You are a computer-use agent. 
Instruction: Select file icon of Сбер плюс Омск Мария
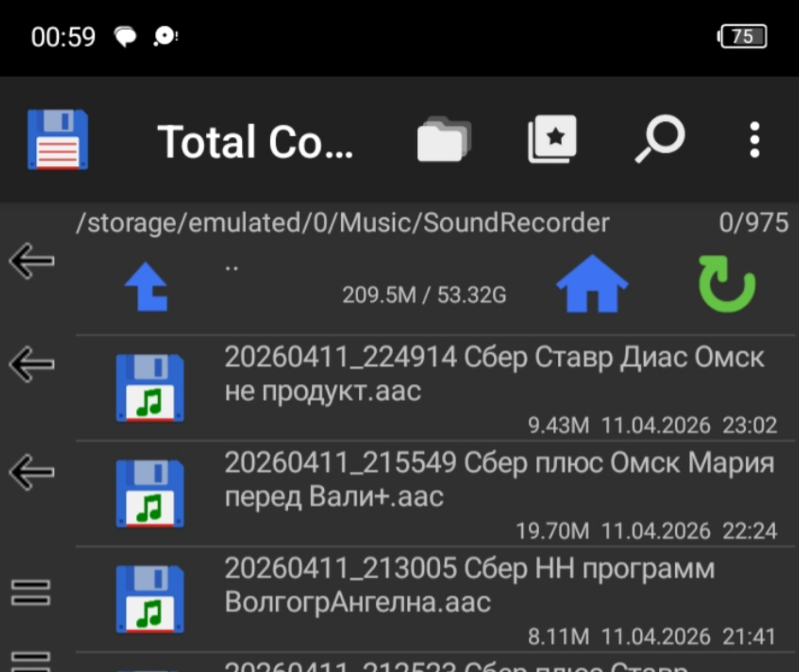click(x=150, y=494)
